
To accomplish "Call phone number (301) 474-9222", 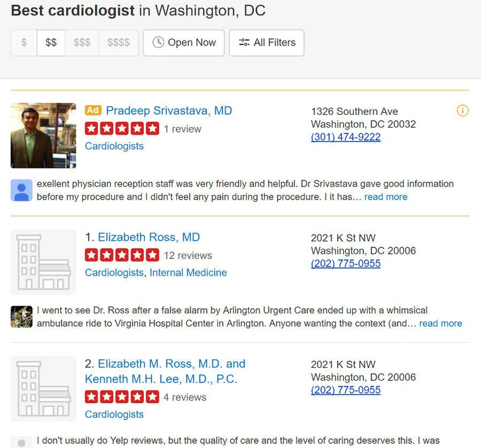I will pos(346,137).
